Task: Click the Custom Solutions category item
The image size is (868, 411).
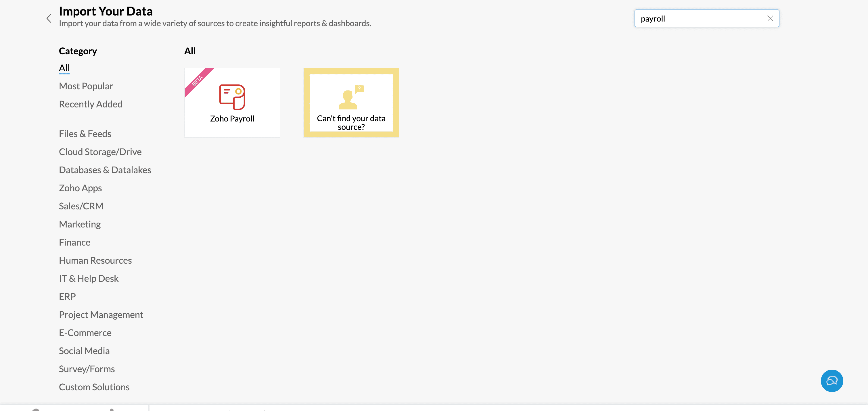Action: point(93,386)
